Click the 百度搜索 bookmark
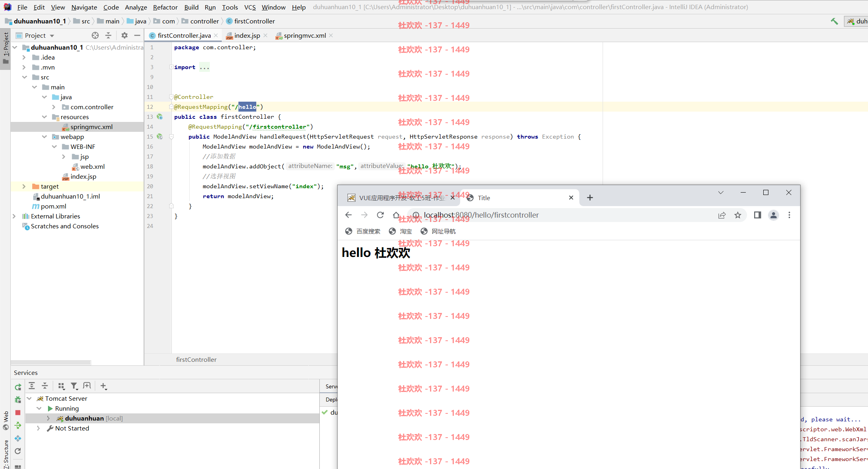This screenshot has width=868, height=469. pyautogui.click(x=363, y=231)
